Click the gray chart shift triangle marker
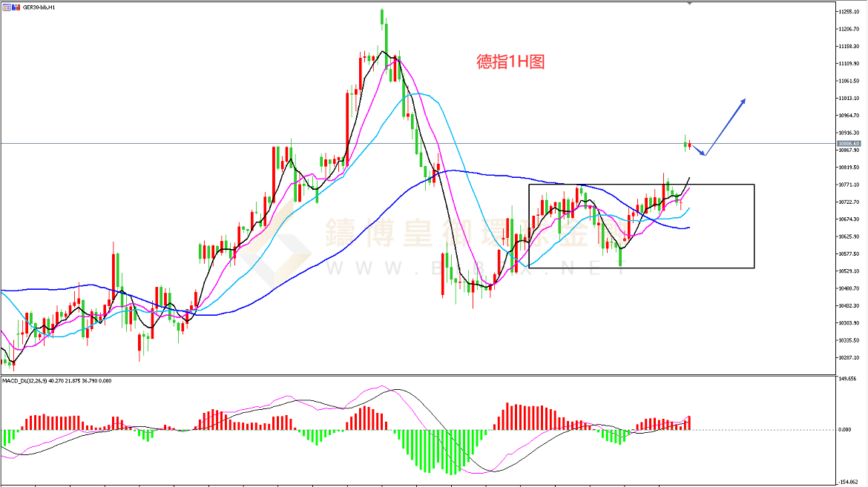The width and height of the screenshot is (868, 487). pyautogui.click(x=690, y=4)
